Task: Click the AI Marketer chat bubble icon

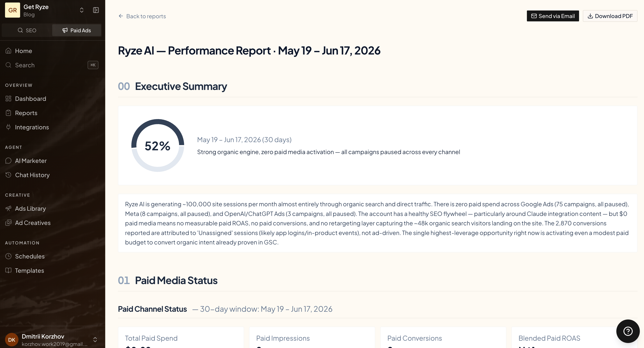Action: tap(9, 161)
